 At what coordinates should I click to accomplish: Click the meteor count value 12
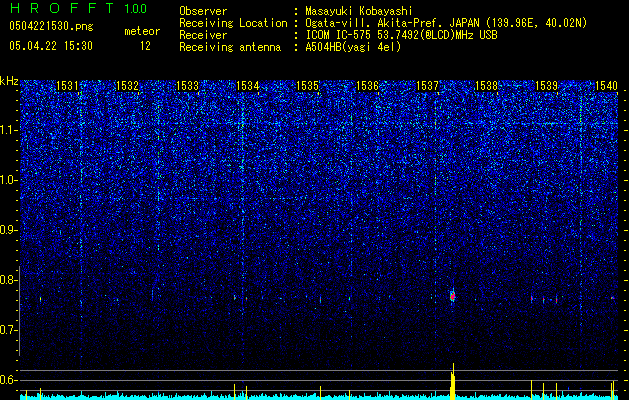pyautogui.click(x=145, y=46)
